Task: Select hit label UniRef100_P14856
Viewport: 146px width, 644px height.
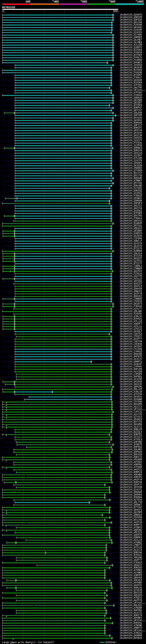Action: tap(131, 60)
